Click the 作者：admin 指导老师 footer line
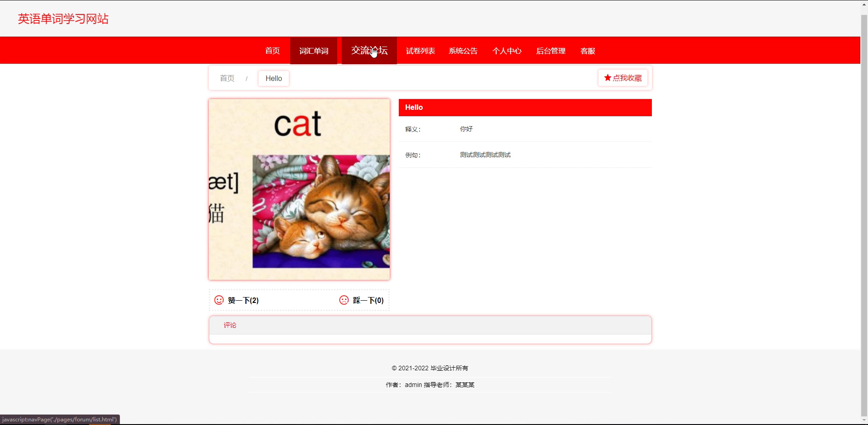Viewport: 868px width, 425px height. (430, 385)
